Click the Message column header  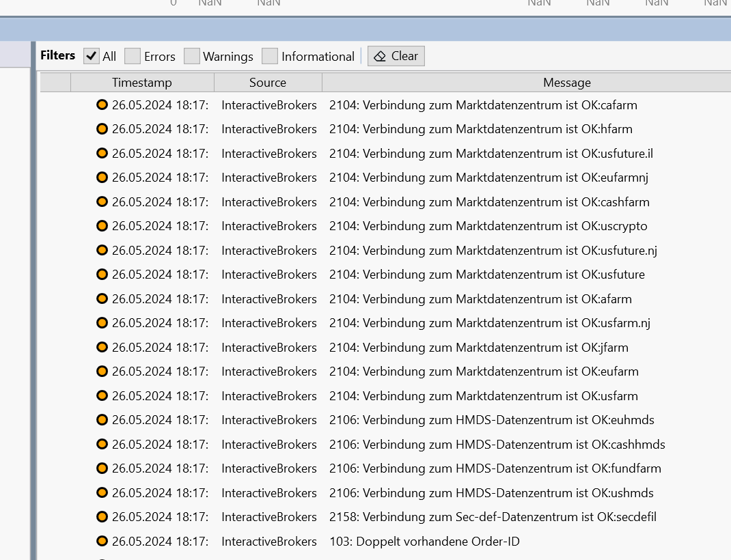pos(566,83)
